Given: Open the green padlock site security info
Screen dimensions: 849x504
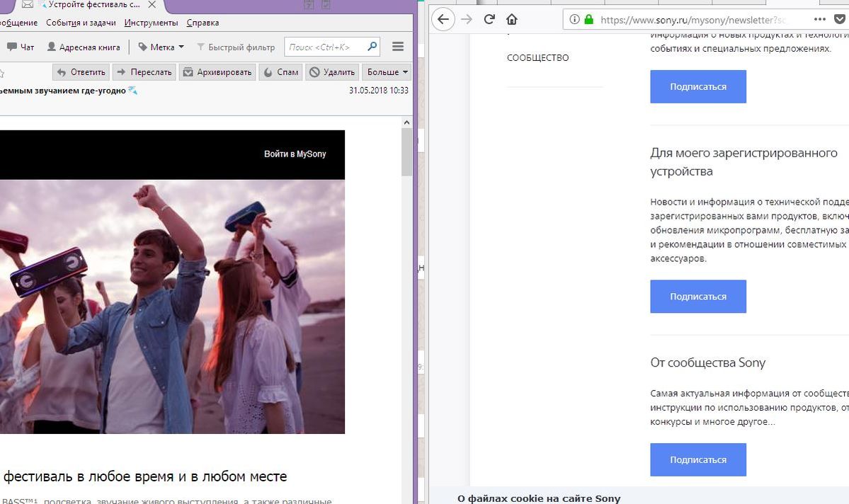Looking at the screenshot, I should (588, 20).
